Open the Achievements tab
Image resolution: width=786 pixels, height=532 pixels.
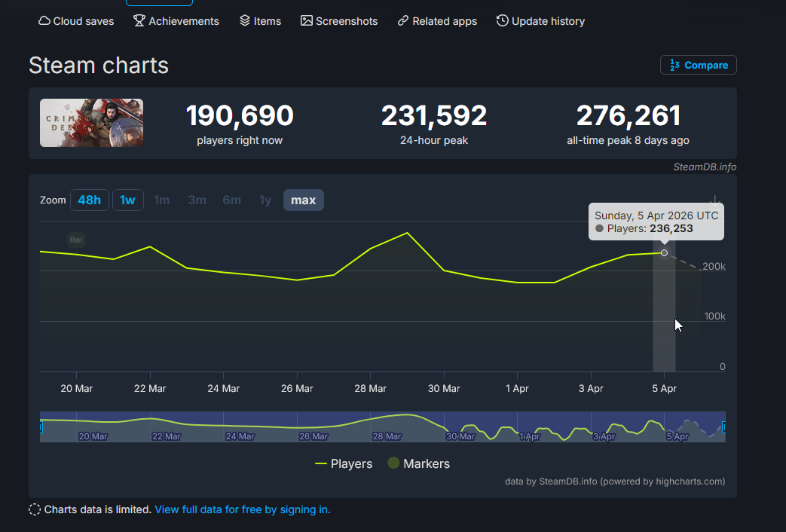pyautogui.click(x=176, y=21)
